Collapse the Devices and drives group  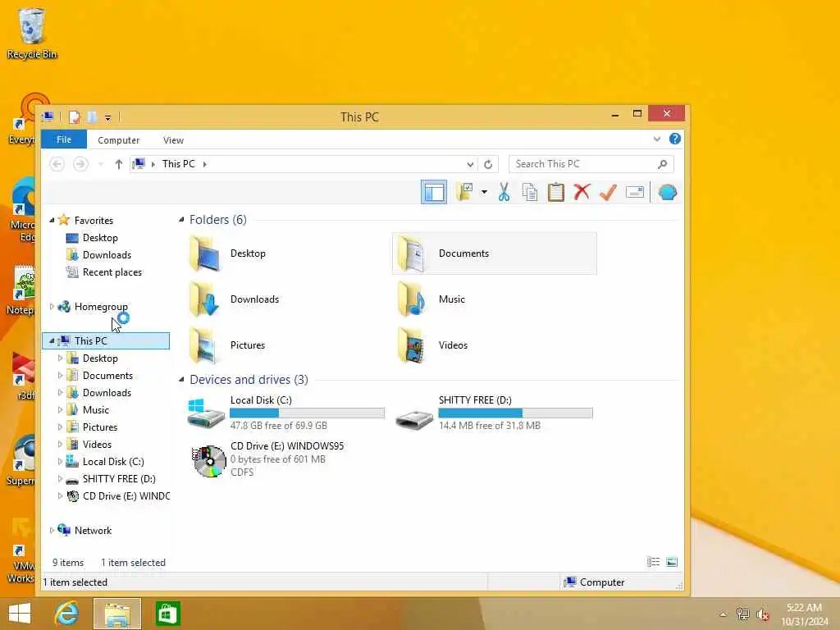181,379
